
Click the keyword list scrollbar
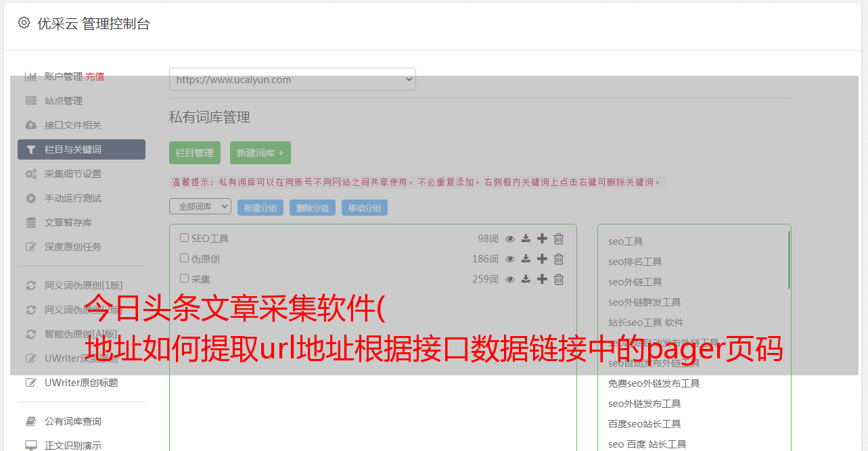789,260
